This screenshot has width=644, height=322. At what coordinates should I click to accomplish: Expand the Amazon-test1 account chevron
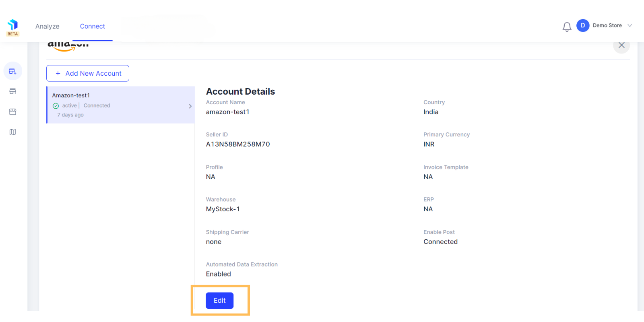(190, 106)
